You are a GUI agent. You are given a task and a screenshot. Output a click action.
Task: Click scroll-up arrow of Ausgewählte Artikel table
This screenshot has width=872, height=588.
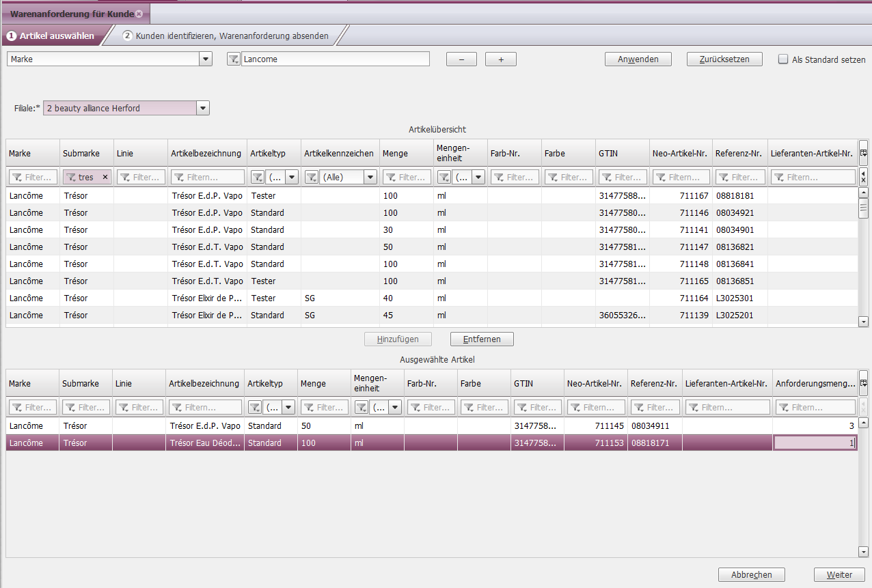click(864, 423)
